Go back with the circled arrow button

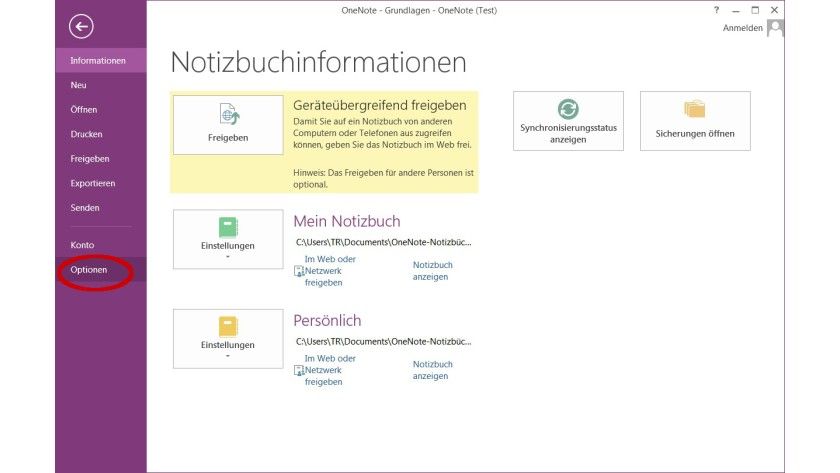tap(81, 26)
